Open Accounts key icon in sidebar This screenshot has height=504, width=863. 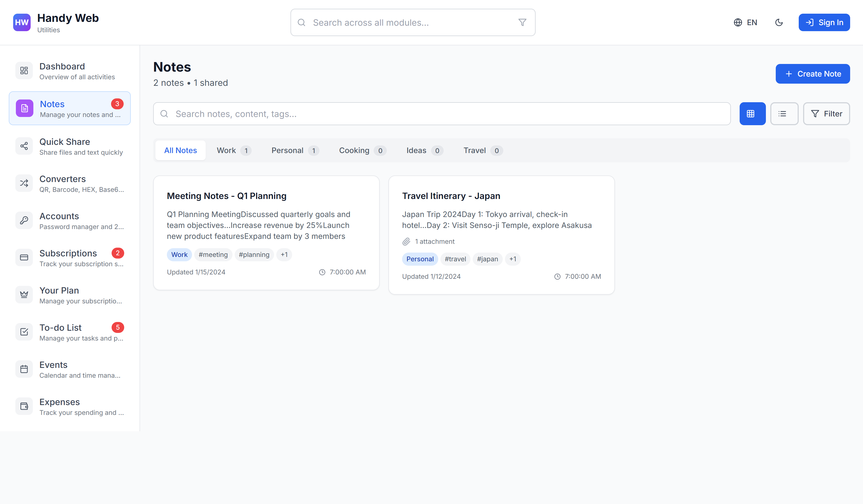coord(24,221)
